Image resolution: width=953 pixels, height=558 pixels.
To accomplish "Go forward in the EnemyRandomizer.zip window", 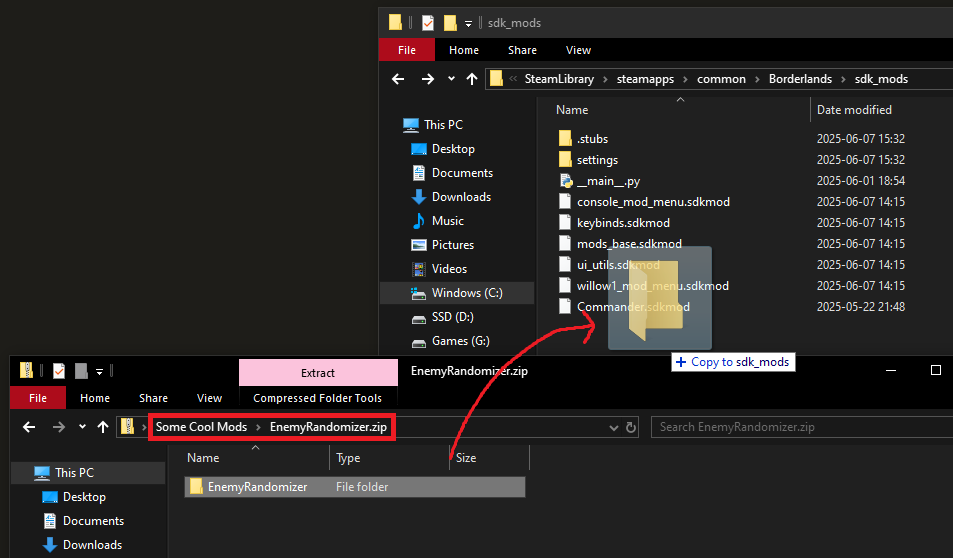I will pyautogui.click(x=58, y=427).
